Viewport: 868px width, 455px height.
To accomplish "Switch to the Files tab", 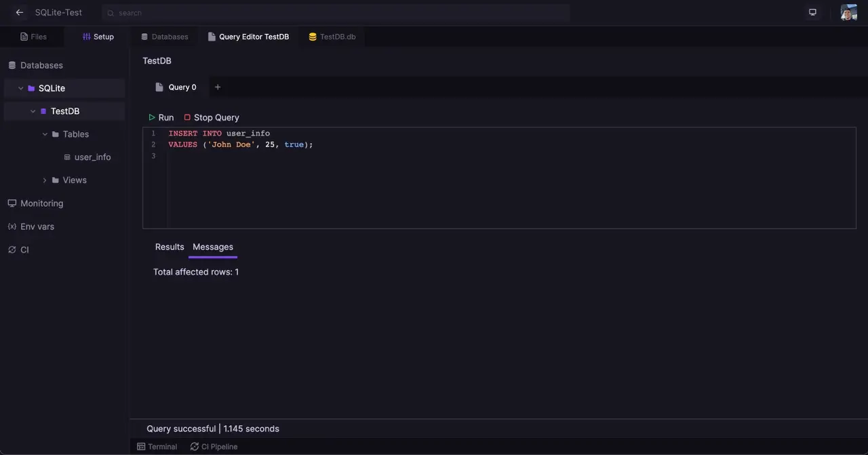I will [33, 37].
